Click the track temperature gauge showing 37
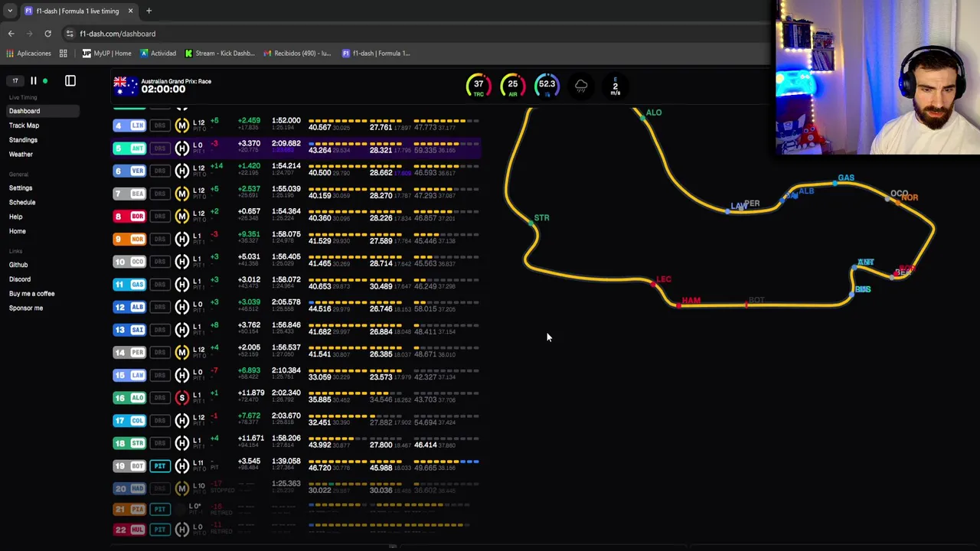 479,86
